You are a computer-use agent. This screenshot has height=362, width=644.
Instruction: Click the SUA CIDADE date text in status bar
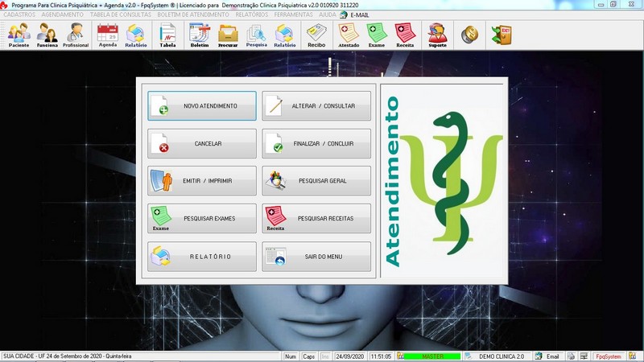pyautogui.click(x=68, y=356)
